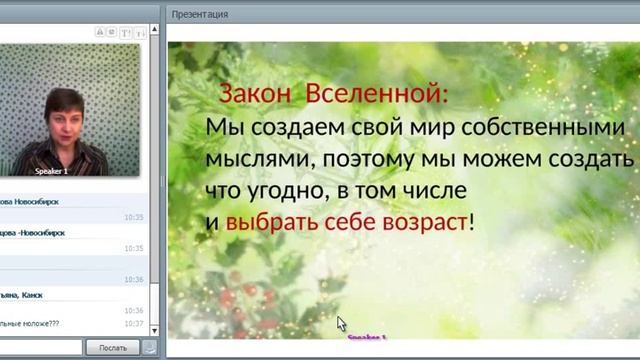Click the chat message ending 'моложе???'
640x360 pixels.
tap(29, 324)
